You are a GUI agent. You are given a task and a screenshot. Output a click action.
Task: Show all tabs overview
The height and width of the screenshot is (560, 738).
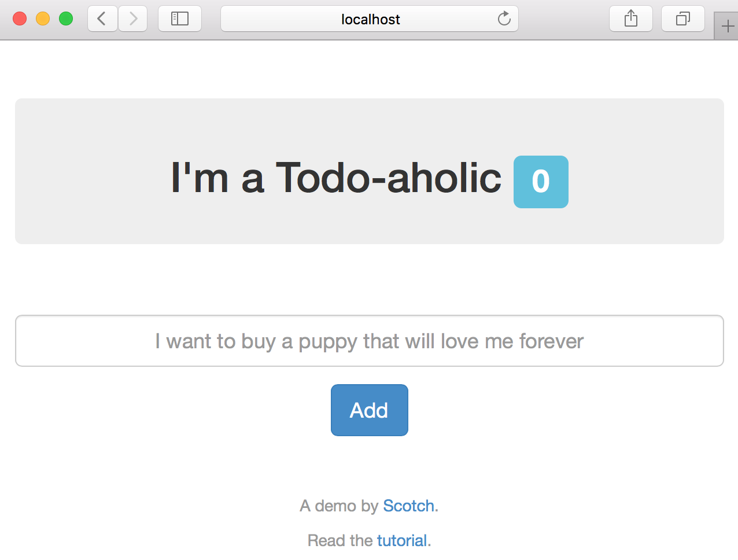(x=683, y=19)
